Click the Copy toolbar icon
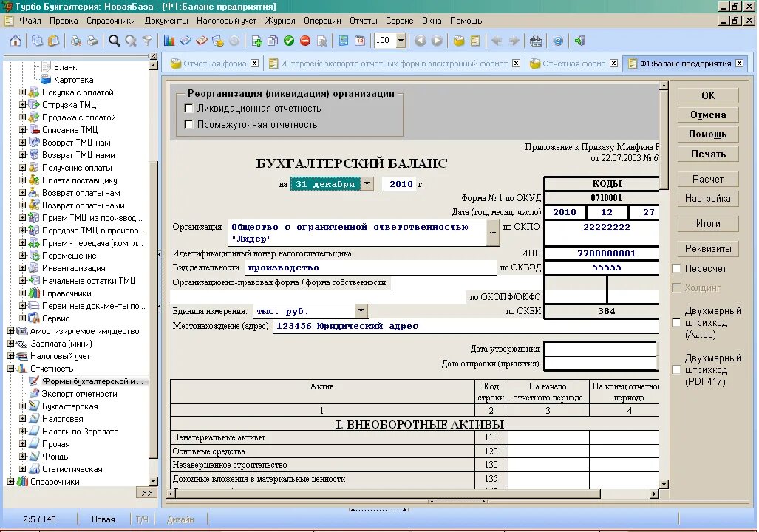The height and width of the screenshot is (532, 759). pos(37,41)
